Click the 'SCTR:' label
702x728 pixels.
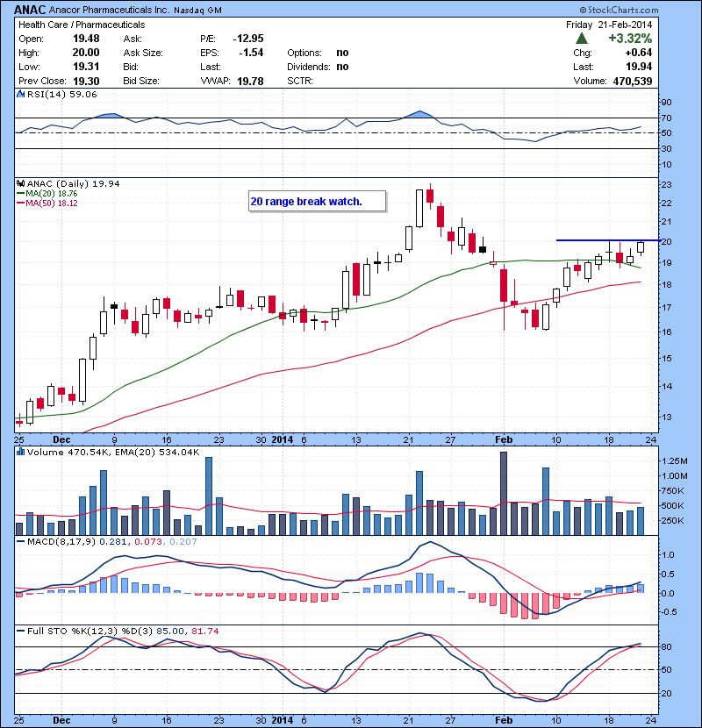pyautogui.click(x=299, y=81)
